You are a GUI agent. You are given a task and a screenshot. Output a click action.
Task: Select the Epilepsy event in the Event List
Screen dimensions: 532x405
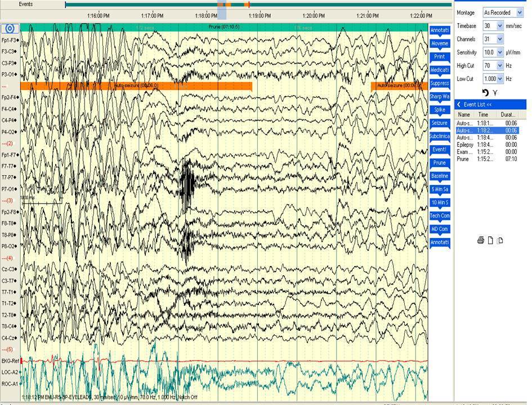pos(466,145)
